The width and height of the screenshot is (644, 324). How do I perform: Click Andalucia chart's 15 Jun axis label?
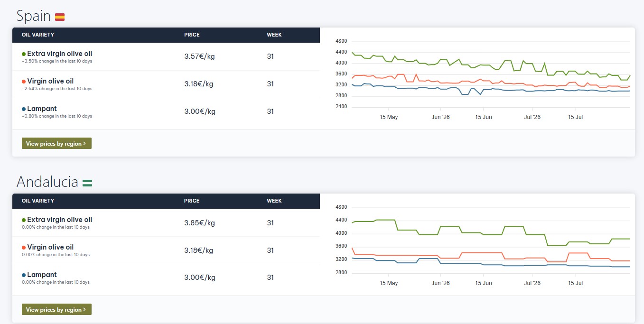coord(484,283)
